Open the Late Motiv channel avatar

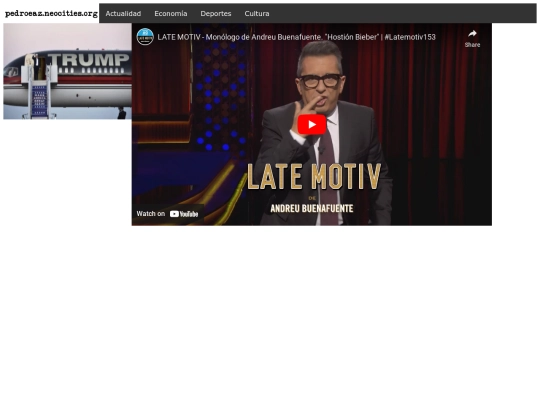click(145, 37)
